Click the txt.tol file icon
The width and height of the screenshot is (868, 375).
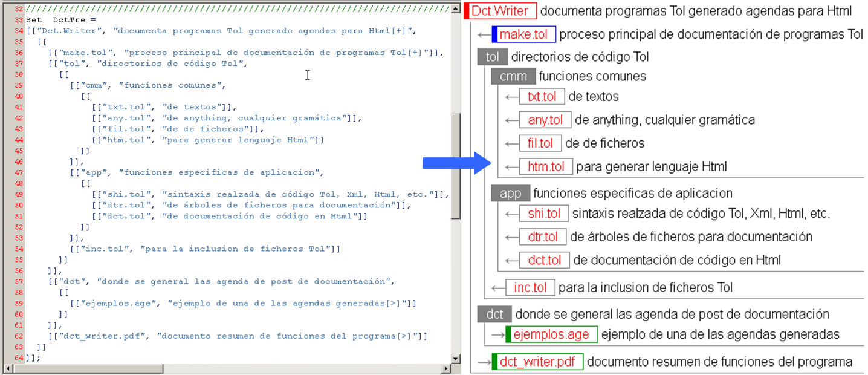point(542,96)
